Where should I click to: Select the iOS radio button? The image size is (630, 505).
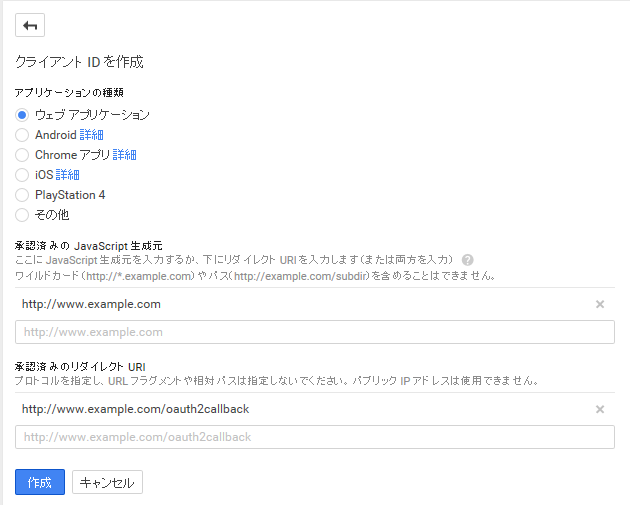coord(22,175)
